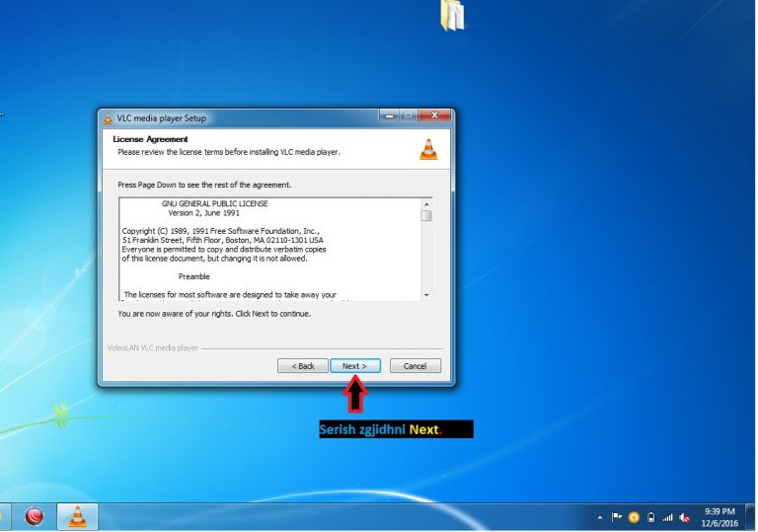Click the Copyright (C) 1989, 1991 line
Screen dimensions: 758x532
pyautogui.click(x=220, y=231)
